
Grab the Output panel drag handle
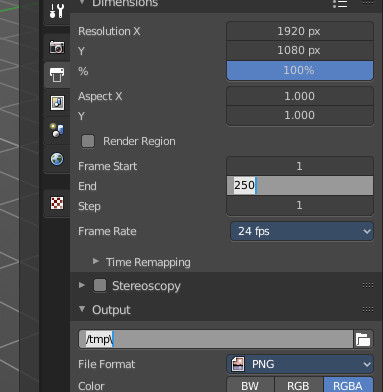tap(368, 309)
